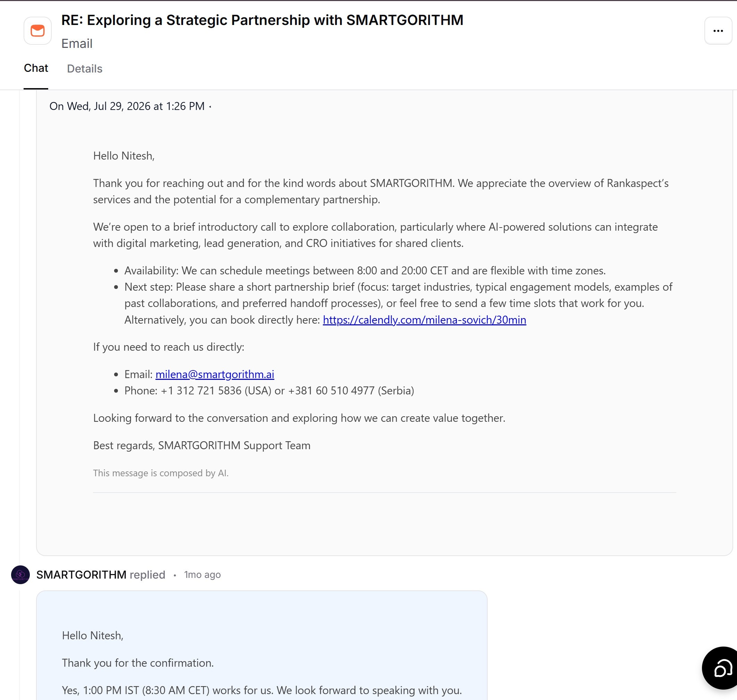737x700 pixels.
Task: Click the 'Email' channel label under title
Action: point(77,44)
